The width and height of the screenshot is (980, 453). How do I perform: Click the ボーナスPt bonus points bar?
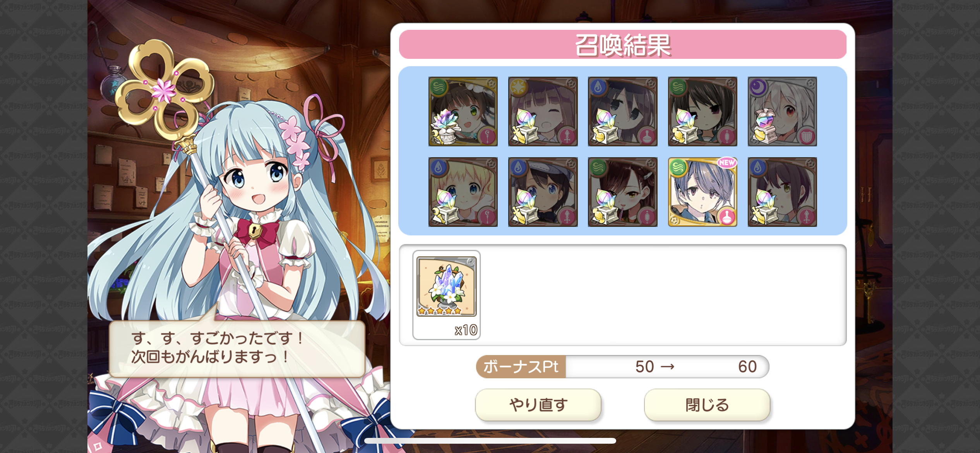[622, 366]
